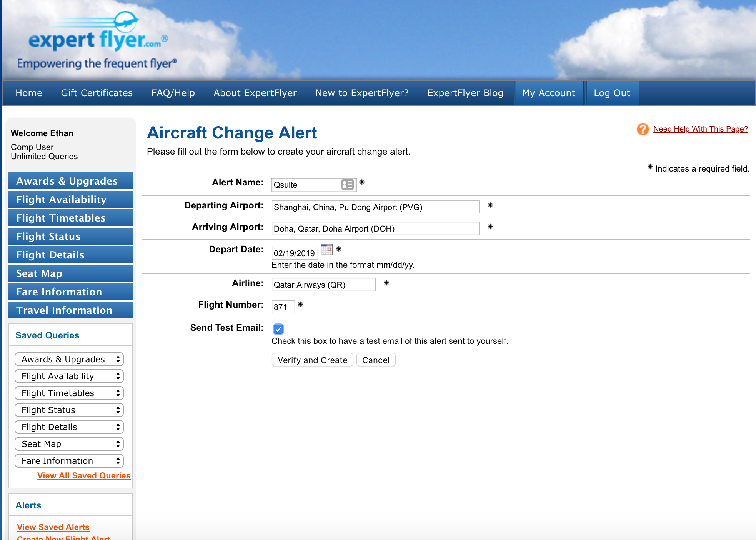Expand the Fare Information saved queries dropdown

click(x=69, y=461)
